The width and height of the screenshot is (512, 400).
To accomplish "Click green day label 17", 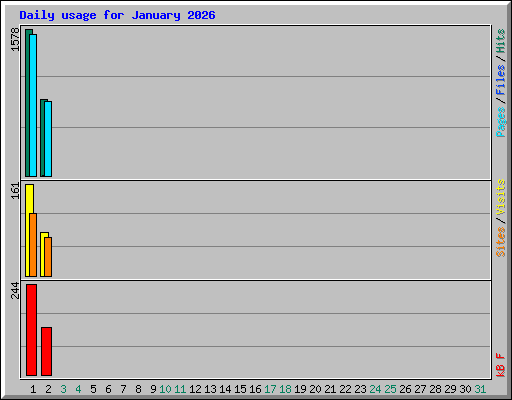I will click(x=270, y=389).
